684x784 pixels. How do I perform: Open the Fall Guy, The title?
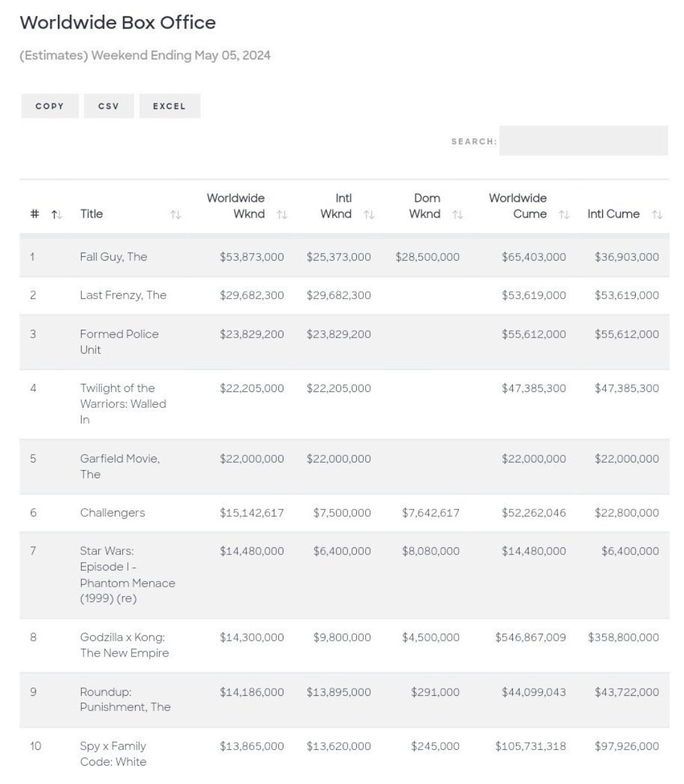(113, 257)
